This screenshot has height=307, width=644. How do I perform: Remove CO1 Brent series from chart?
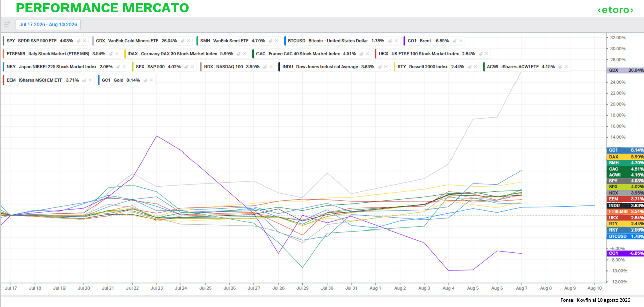tap(461, 41)
